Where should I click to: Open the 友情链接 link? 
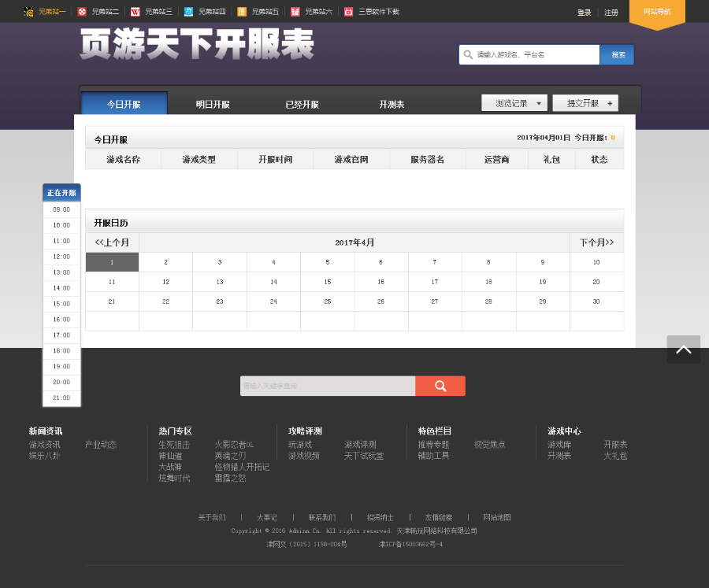tap(439, 517)
